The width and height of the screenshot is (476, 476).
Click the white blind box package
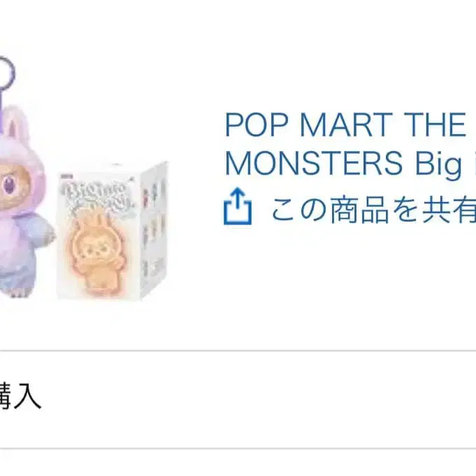click(x=113, y=231)
